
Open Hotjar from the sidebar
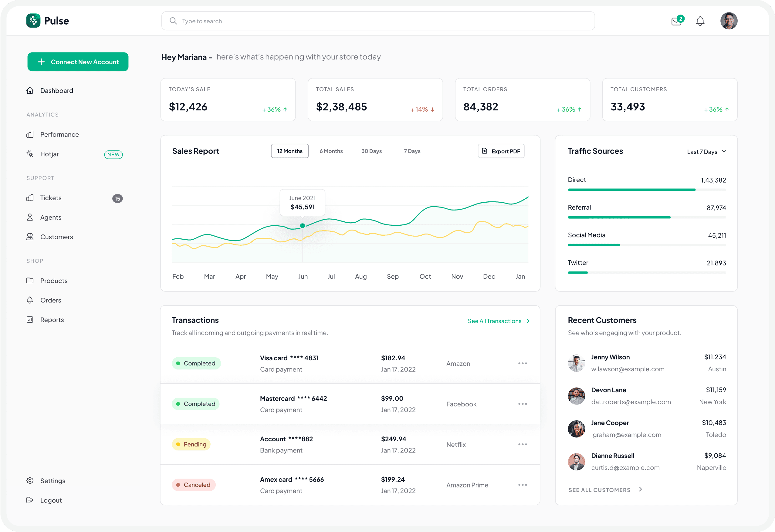(x=49, y=154)
